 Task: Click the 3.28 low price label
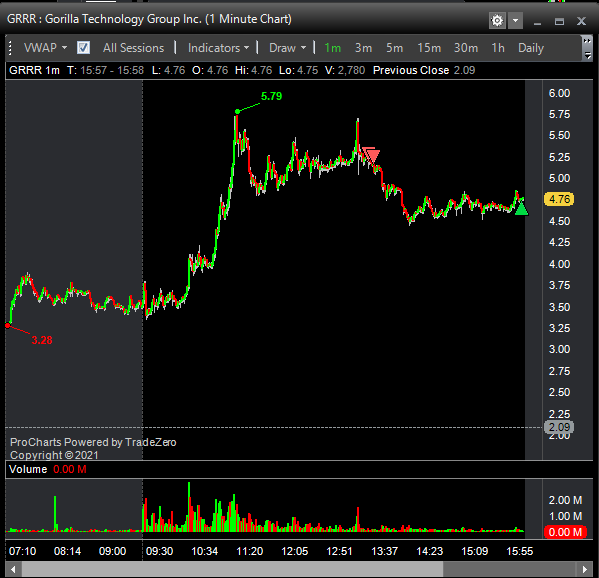[42, 340]
